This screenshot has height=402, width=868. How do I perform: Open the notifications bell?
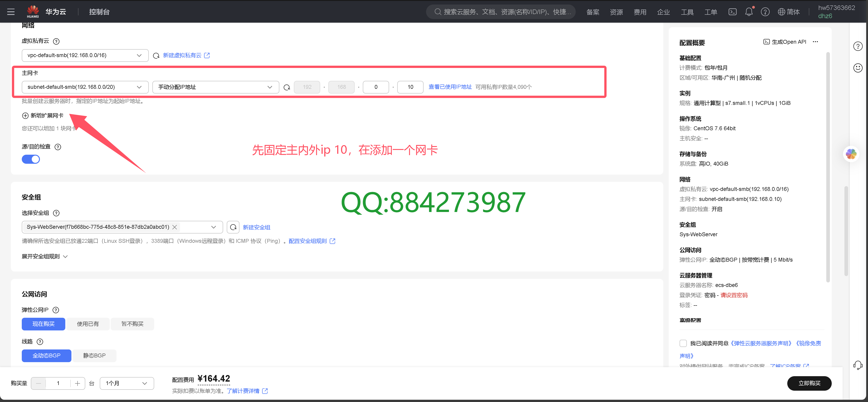coord(749,12)
